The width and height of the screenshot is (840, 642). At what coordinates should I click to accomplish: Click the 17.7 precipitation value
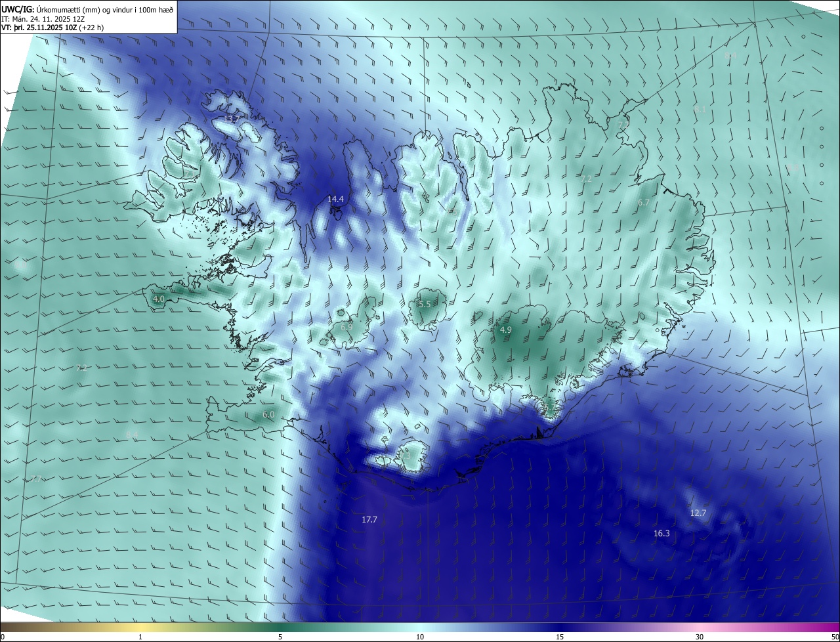pos(369,519)
